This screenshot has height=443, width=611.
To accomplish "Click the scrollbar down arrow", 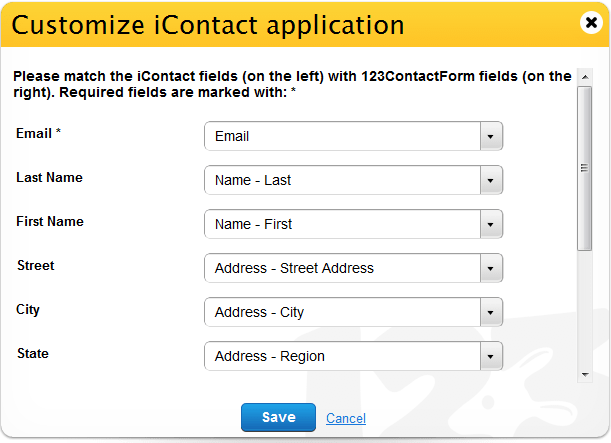I will (x=585, y=375).
